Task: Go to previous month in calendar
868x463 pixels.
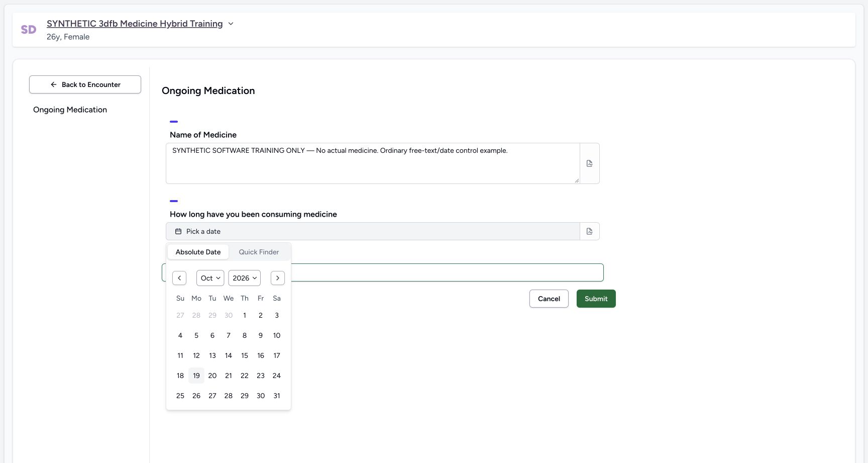Action: point(179,278)
